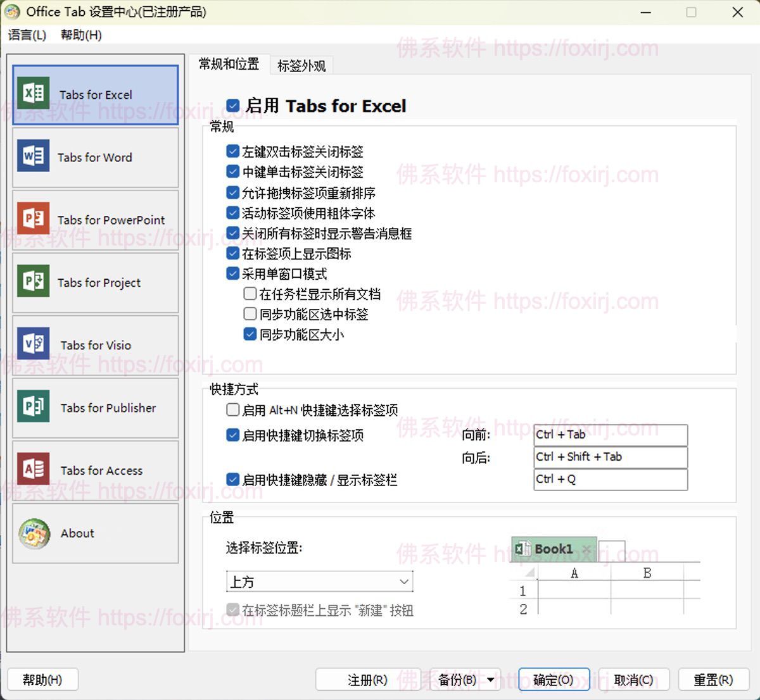Click the 注册(R) button
The width and height of the screenshot is (760, 700).
click(x=368, y=679)
